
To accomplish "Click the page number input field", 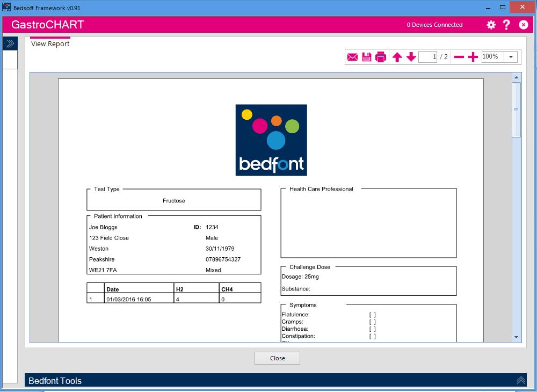I will pos(428,57).
